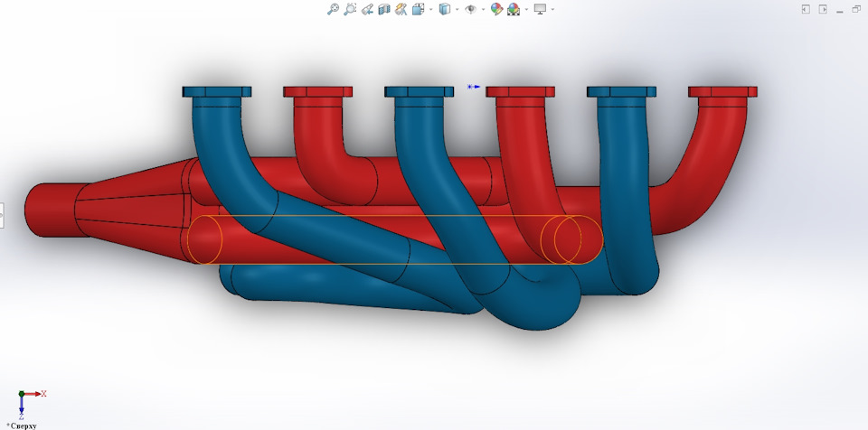Click the blue origin marker near flanges
The image size is (868, 430).
coord(473,87)
